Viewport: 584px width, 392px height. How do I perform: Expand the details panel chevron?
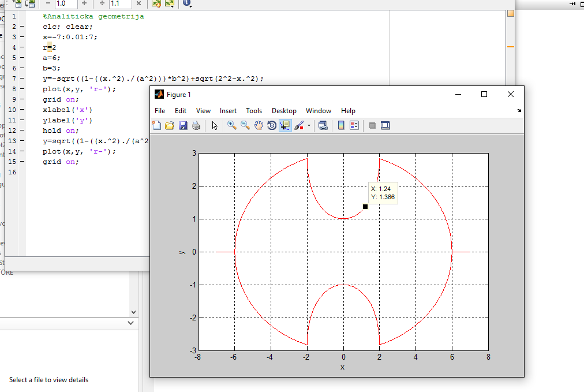pyautogui.click(x=130, y=324)
